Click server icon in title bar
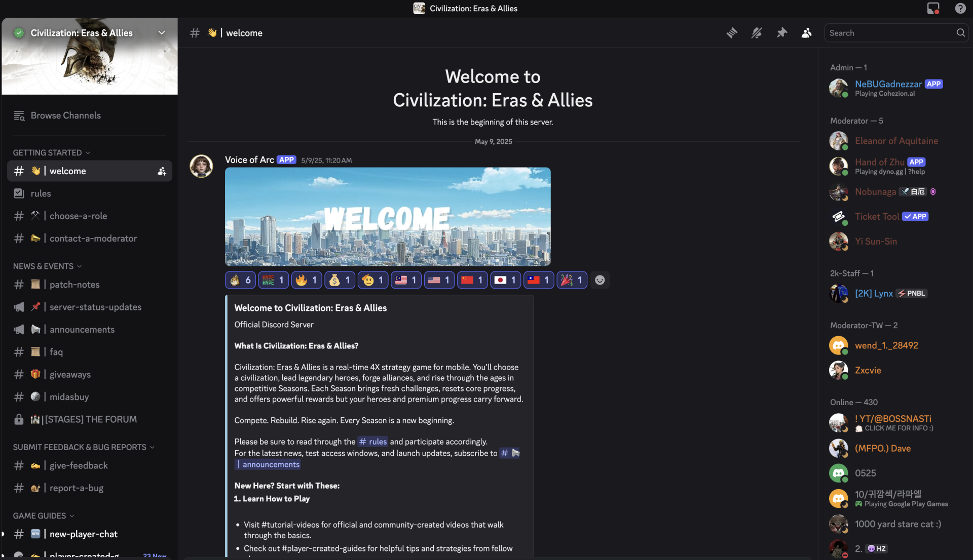 point(419,8)
